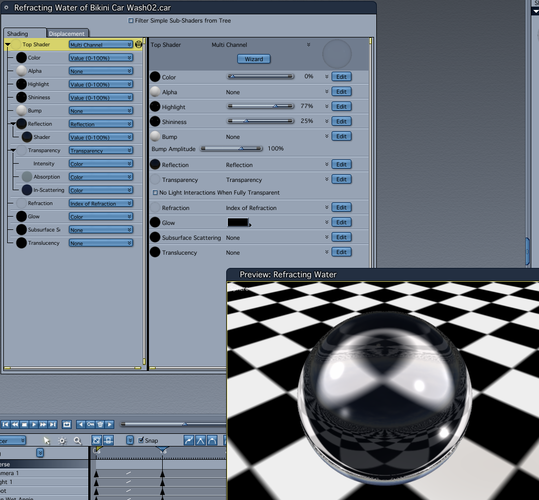Click the Wizard button
Viewport: 539px width, 500px height.
(x=254, y=59)
